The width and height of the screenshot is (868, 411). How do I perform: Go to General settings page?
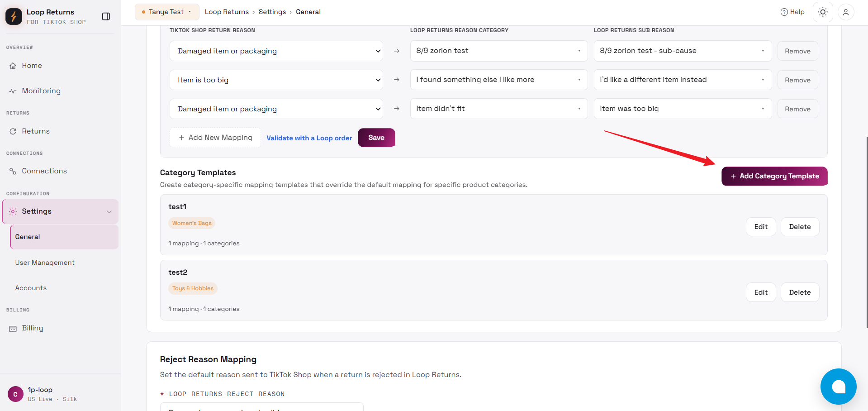pyautogui.click(x=64, y=237)
